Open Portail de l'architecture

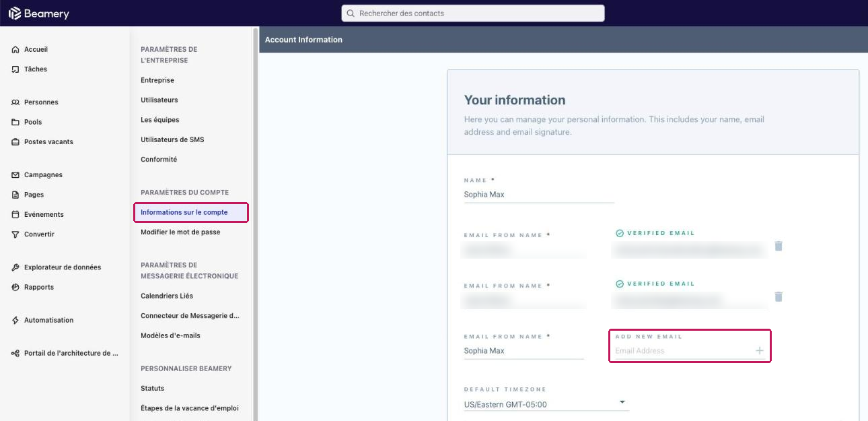[71, 354]
